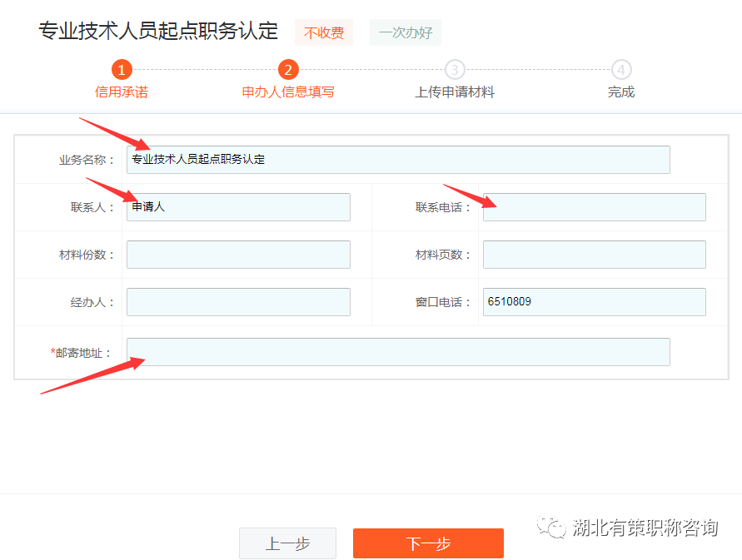Select the 申办人信息填写 step label

(288, 92)
